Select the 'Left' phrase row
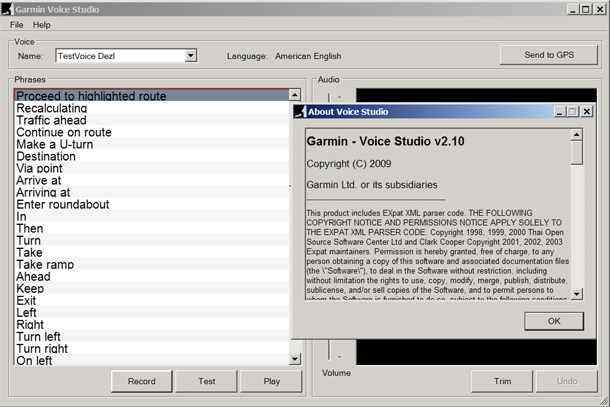 [151, 312]
